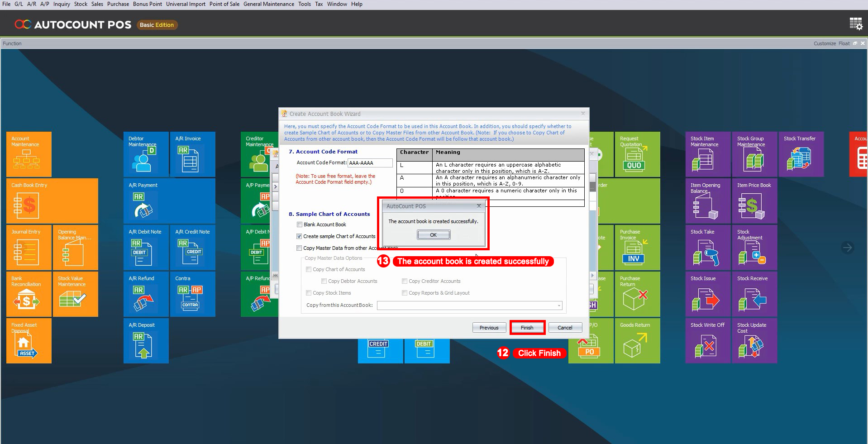Image resolution: width=868 pixels, height=444 pixels.
Task: Click Account Code Format input field
Action: [370, 163]
